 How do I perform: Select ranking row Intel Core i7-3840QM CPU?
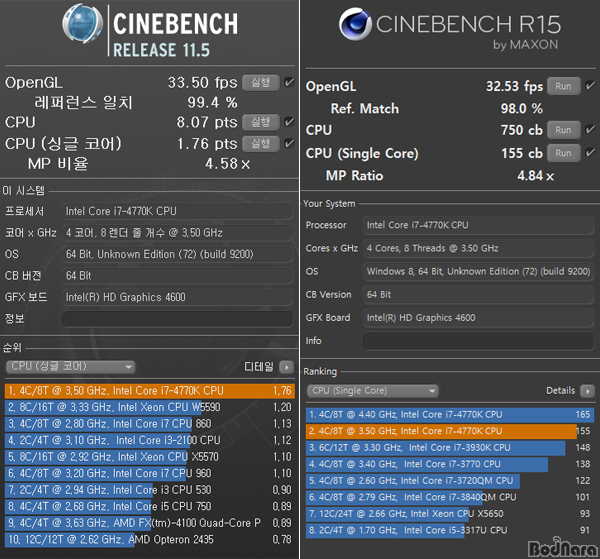[450, 497]
